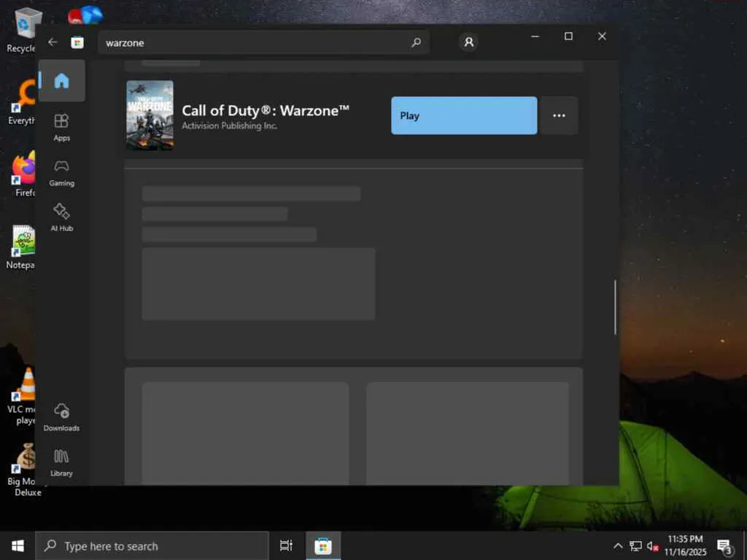
Task: Click the Call of Duty Warzone cover art
Action: pyautogui.click(x=150, y=115)
